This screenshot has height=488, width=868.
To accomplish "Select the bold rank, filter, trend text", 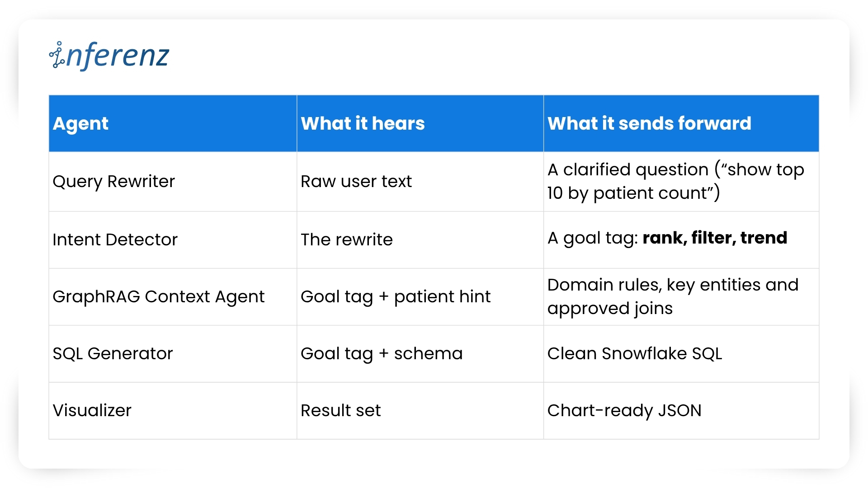I will point(715,238).
